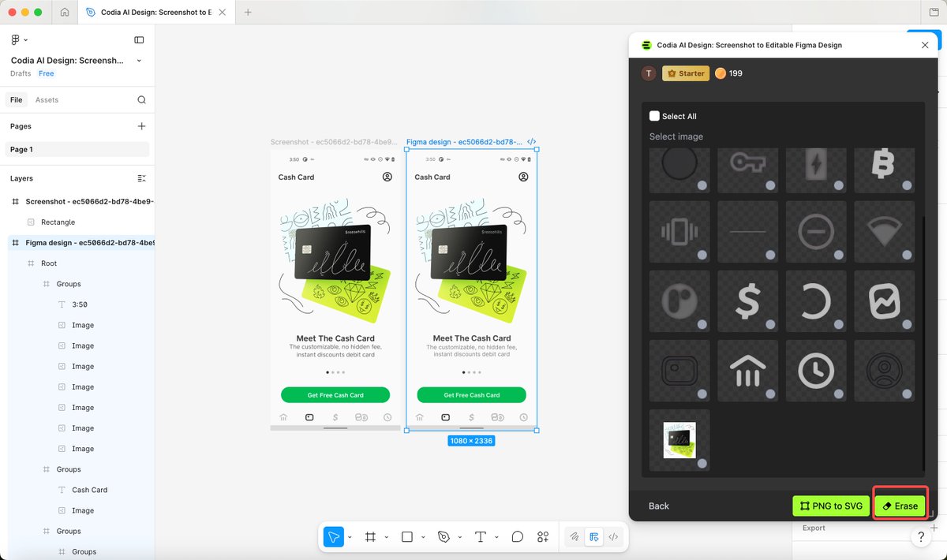Screen dimensions: 947x560
Task: Click the Free plan link
Action: [47, 73]
